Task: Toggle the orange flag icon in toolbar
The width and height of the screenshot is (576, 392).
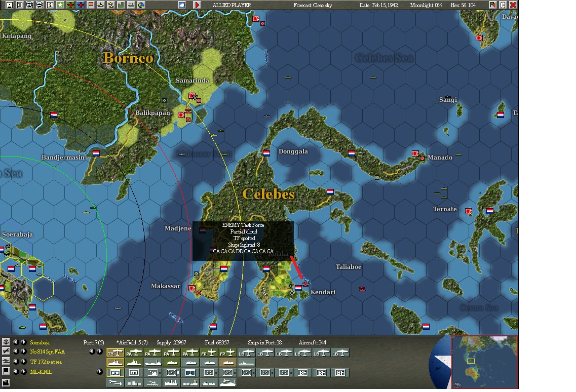Action: [90, 5]
